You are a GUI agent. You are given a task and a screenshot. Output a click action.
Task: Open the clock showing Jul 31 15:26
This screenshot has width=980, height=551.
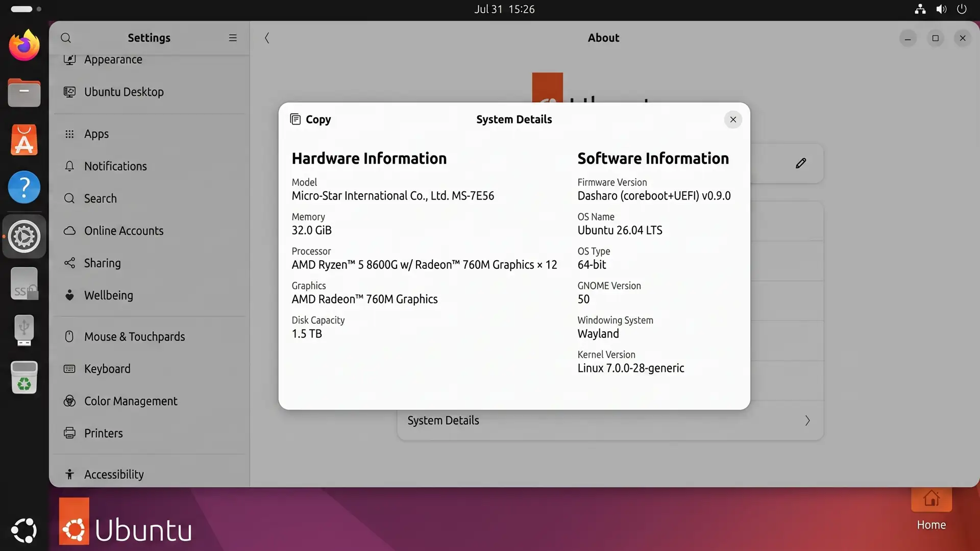(504, 9)
